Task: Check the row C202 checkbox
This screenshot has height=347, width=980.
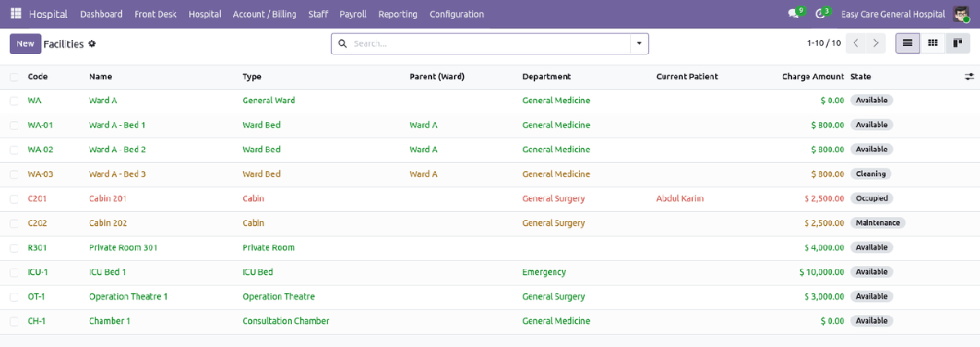Action: coord(14,223)
